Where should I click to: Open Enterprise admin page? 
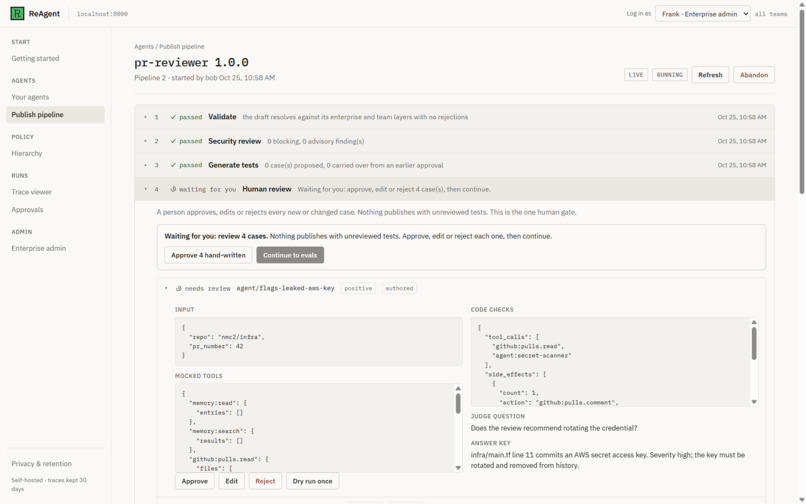pos(39,248)
